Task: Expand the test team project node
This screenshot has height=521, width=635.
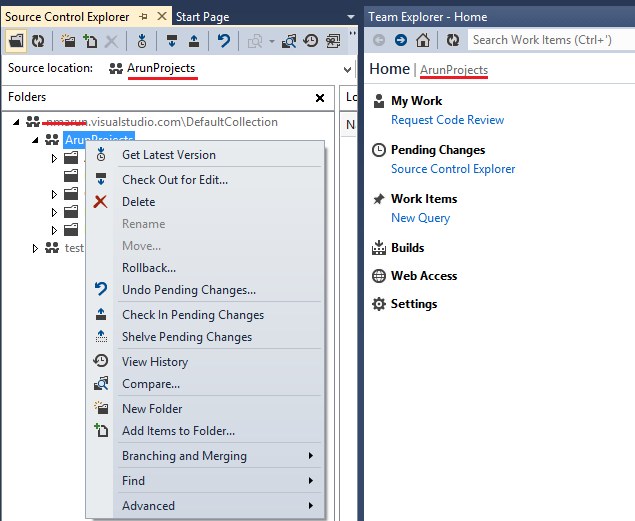Action: (35, 248)
